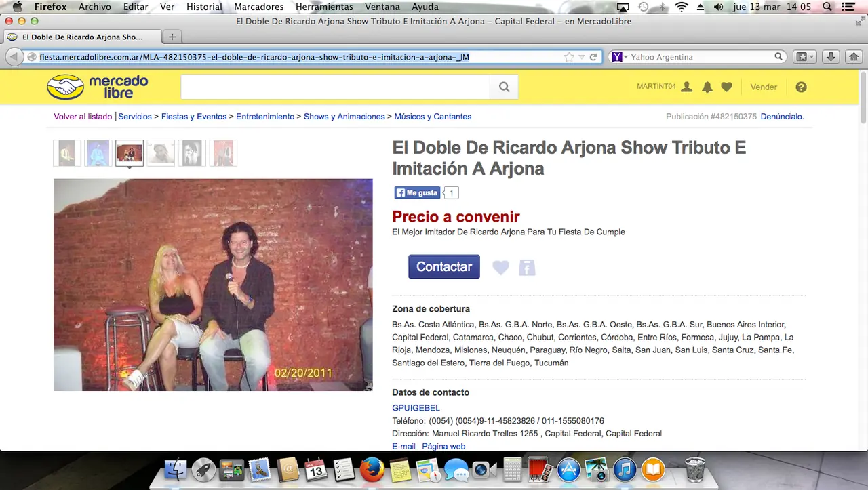Viewport: 868px width, 490px height.
Task: Open Calculator icon in the Dock
Action: pos(513,469)
